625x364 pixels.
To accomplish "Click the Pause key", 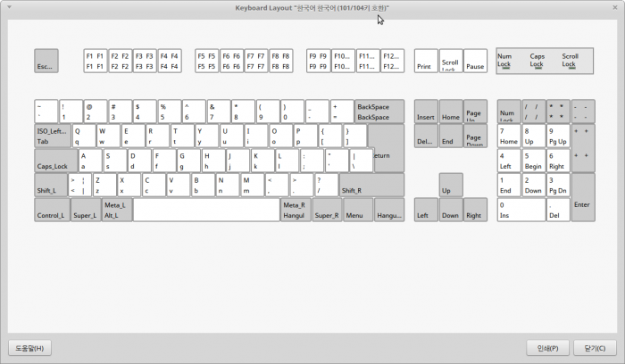I will click(475, 61).
